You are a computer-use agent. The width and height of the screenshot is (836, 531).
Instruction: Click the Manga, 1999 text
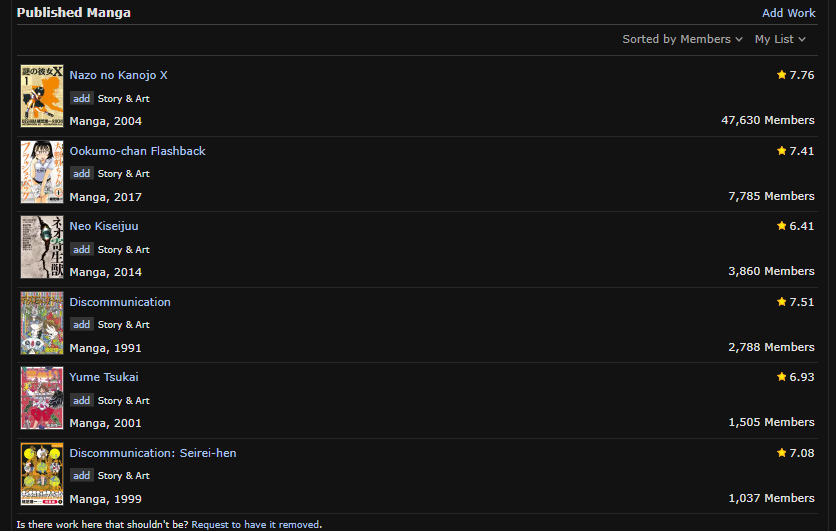coord(106,499)
